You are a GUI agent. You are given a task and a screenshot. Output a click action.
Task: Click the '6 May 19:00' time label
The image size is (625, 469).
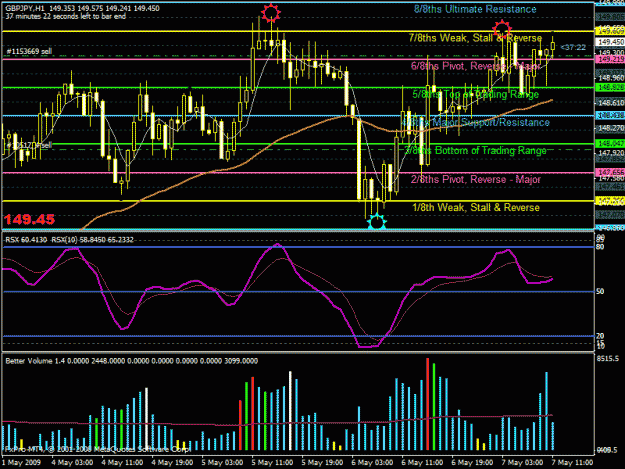[472, 463]
